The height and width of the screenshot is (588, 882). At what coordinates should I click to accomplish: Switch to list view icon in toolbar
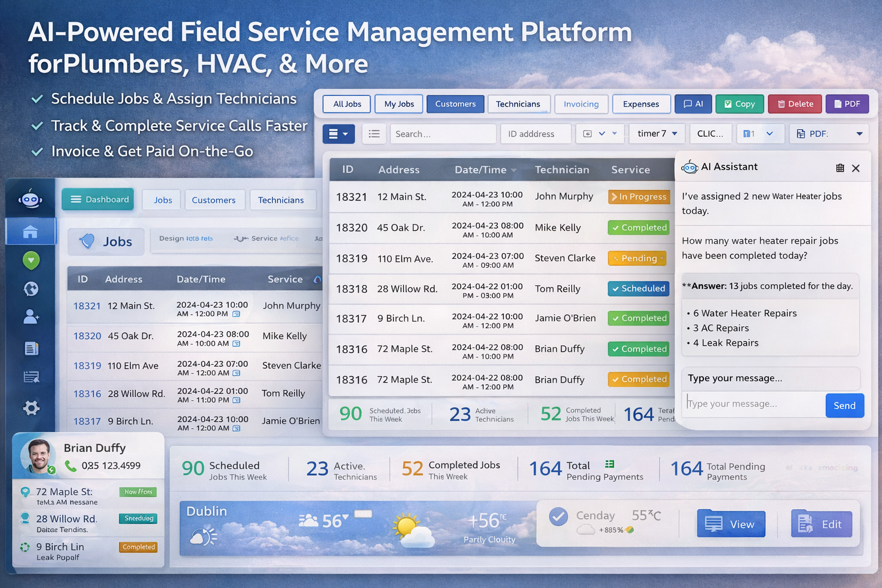click(x=374, y=134)
